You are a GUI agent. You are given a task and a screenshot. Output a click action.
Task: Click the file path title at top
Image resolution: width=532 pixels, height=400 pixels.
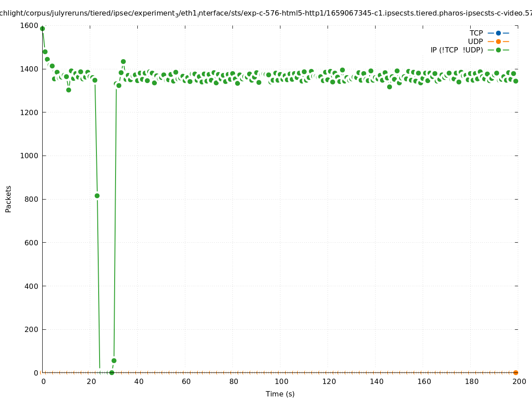pyautogui.click(x=266, y=13)
